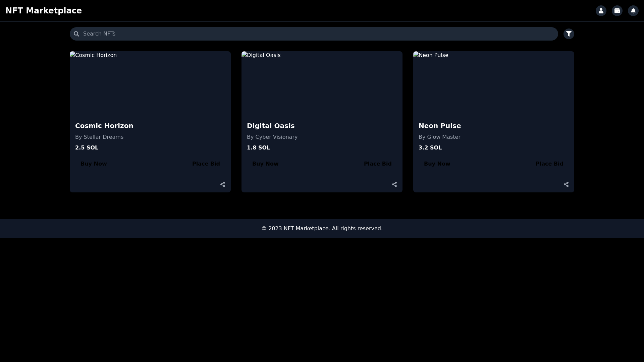
Task: Click Place Bid on Digital Oasis
Action: point(378,164)
